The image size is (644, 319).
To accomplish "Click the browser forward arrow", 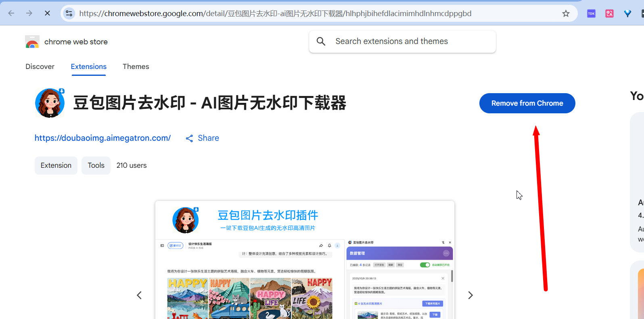I will click(29, 13).
